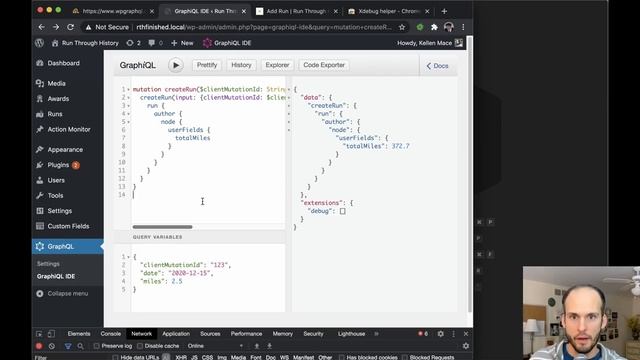
Task: Collapse query editor line 1 fold arrow
Action: click(x=128, y=89)
